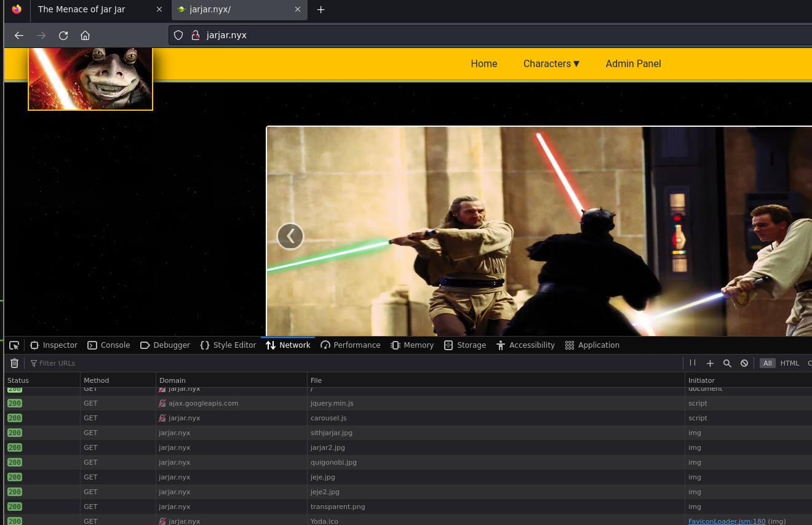Image resolution: width=812 pixels, height=525 pixels.
Task: Pause network recording
Action: point(693,363)
